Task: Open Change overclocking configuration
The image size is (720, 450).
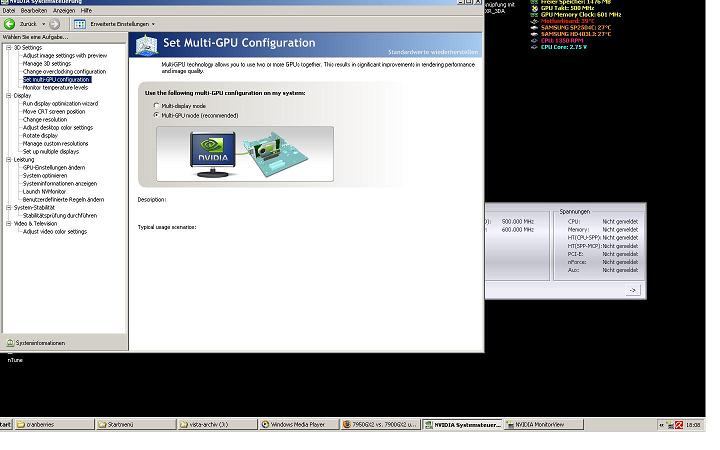Action: [x=64, y=72]
